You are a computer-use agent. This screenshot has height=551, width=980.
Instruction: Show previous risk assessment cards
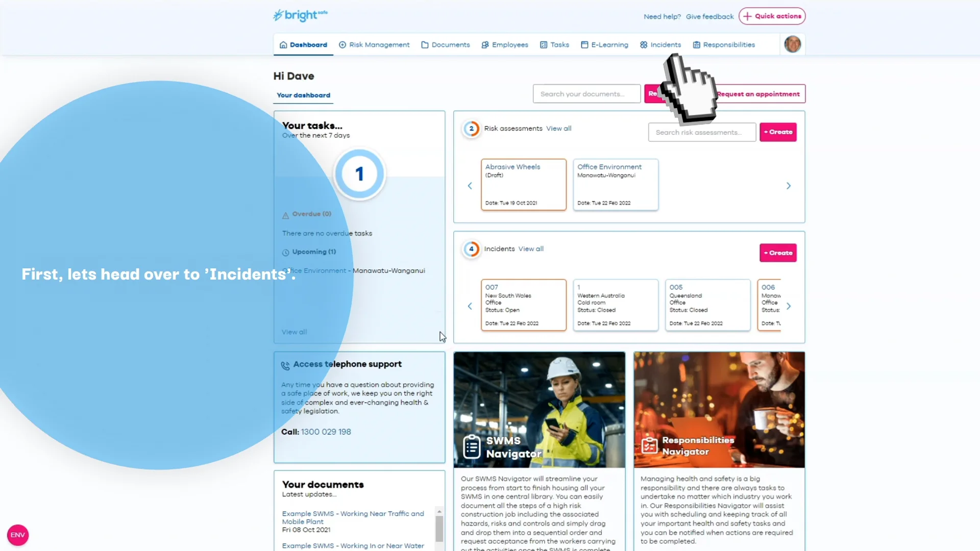tap(470, 186)
